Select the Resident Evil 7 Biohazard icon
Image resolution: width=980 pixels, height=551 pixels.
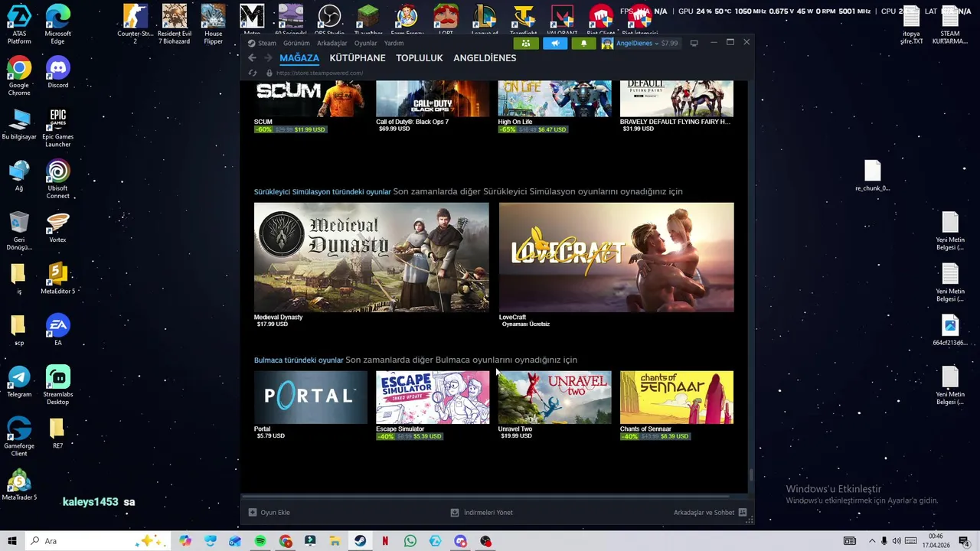click(175, 24)
